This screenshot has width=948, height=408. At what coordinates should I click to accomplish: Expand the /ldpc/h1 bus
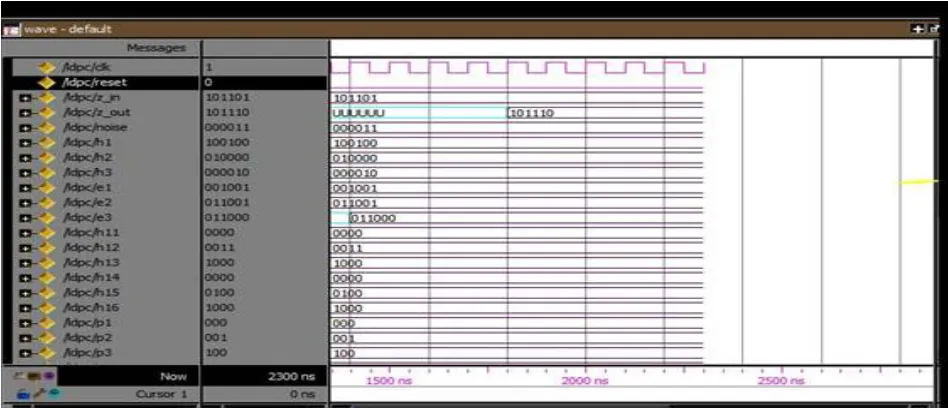click(25, 143)
